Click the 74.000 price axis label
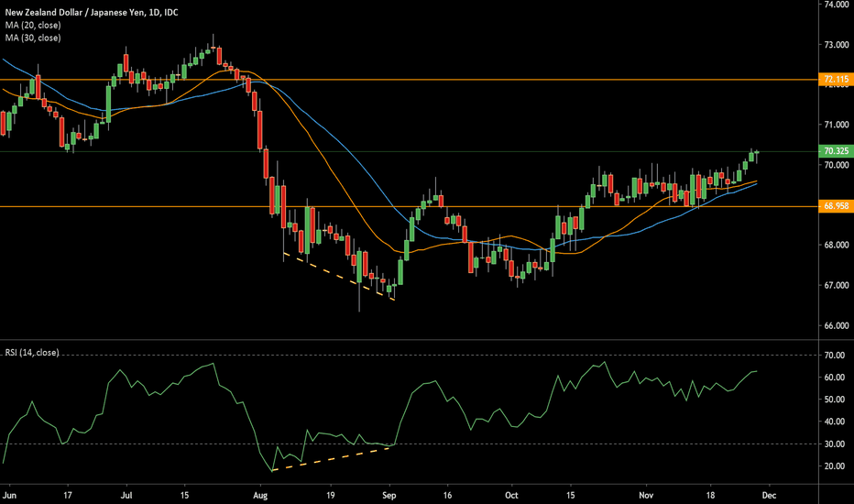Screen dimensions: 854x504 coord(835,5)
